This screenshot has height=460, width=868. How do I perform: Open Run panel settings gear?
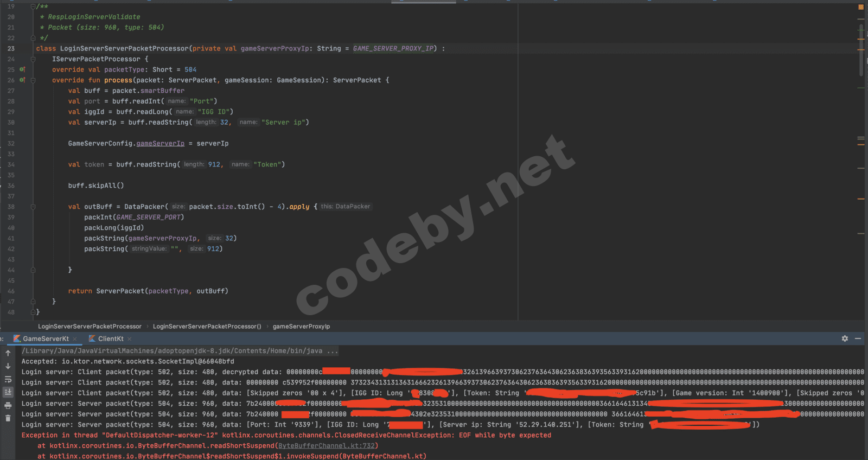pyautogui.click(x=845, y=338)
